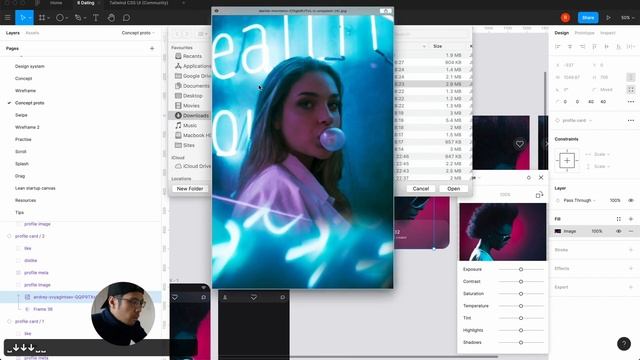Toggle Layer visibility eye icon
The height and width of the screenshot is (360, 640).
pyautogui.click(x=631, y=200)
